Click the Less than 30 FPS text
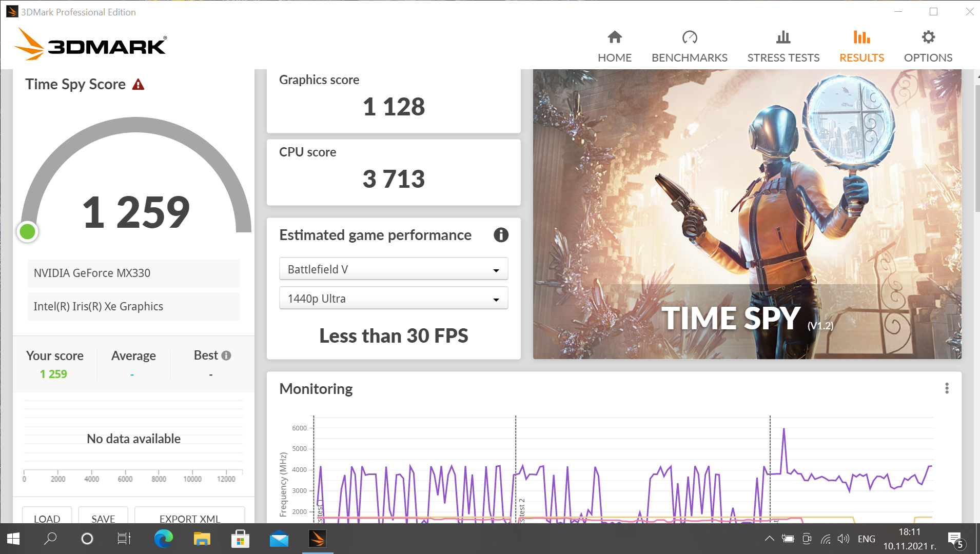The image size is (980, 554). (394, 335)
